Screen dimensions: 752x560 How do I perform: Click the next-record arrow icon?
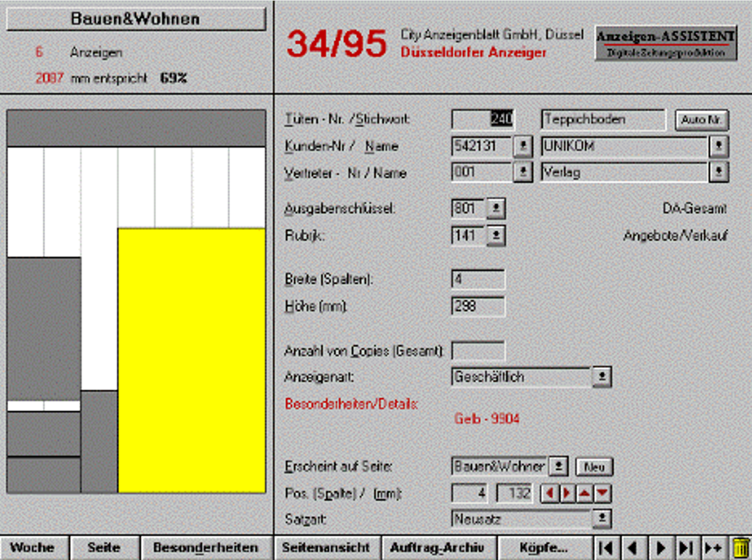point(660,548)
